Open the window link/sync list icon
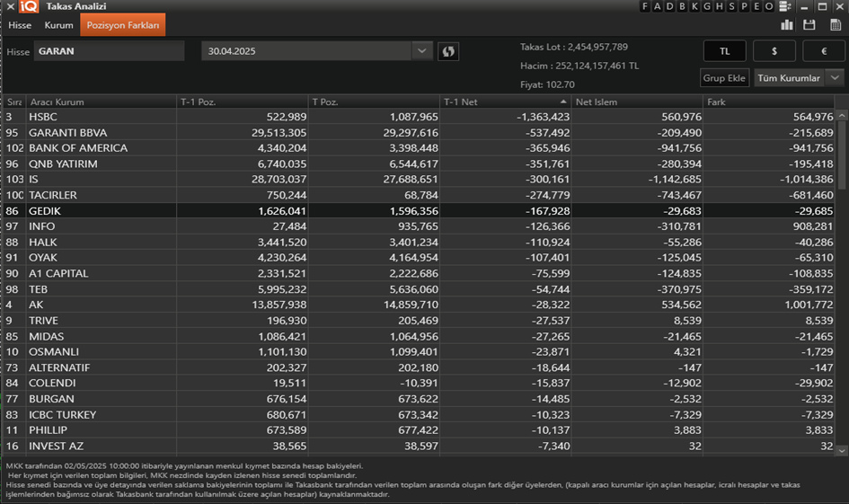This screenshot has height=504, width=849. coord(785,6)
